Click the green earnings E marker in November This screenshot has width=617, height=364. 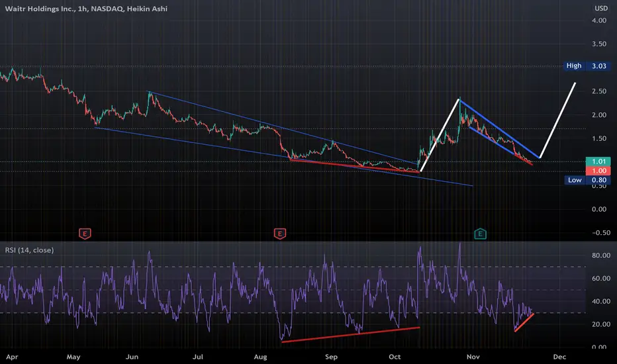(x=480, y=234)
